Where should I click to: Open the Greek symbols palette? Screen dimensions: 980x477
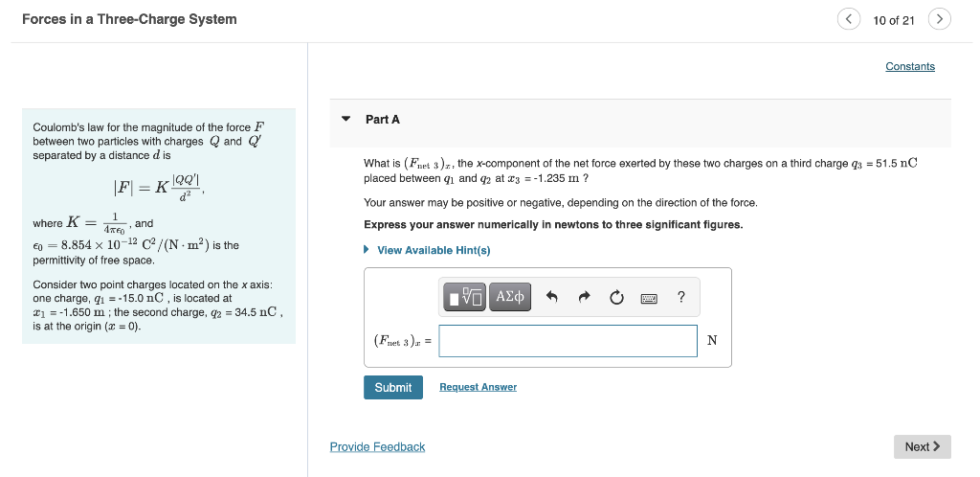click(511, 297)
